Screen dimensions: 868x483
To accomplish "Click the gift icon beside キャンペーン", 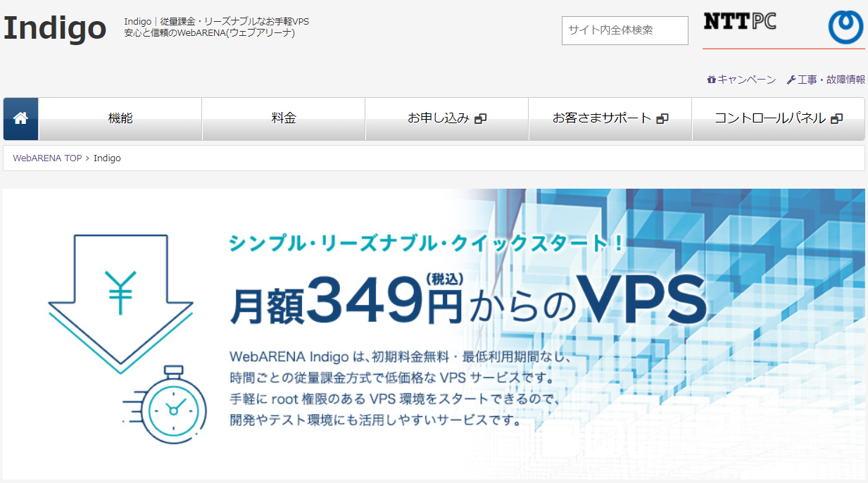I will [x=711, y=80].
